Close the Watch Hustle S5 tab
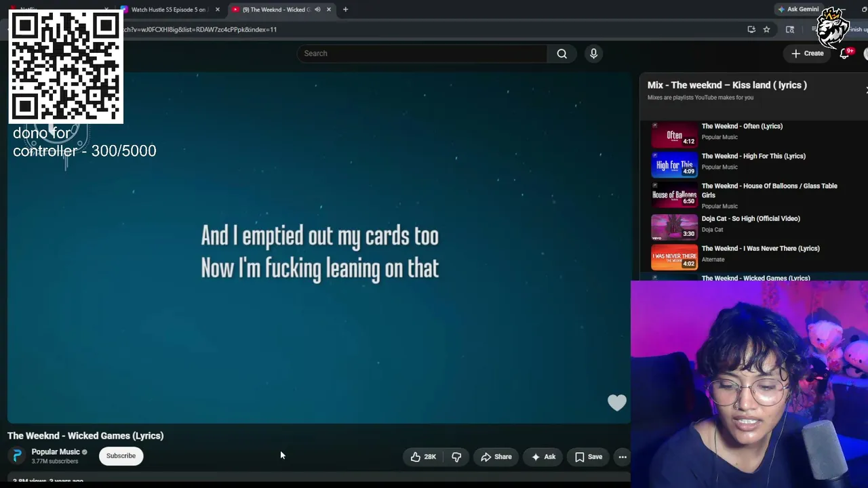This screenshot has width=868, height=488. [218, 9]
